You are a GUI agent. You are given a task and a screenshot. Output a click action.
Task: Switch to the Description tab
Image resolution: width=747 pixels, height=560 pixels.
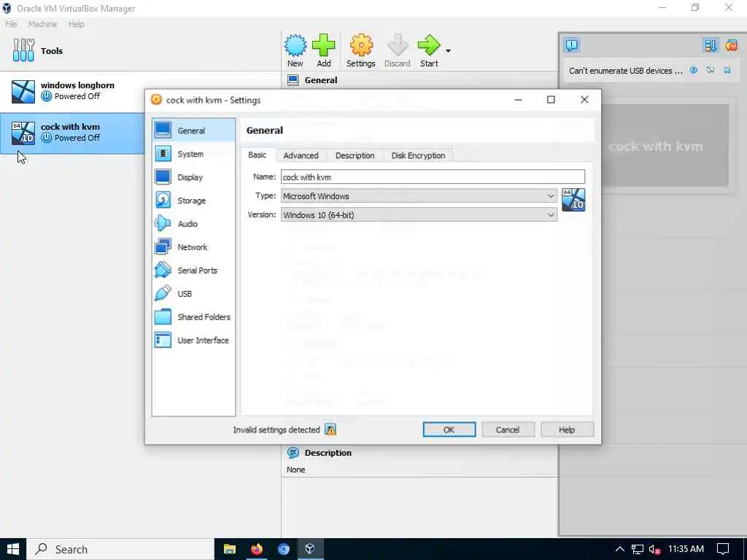coord(355,155)
